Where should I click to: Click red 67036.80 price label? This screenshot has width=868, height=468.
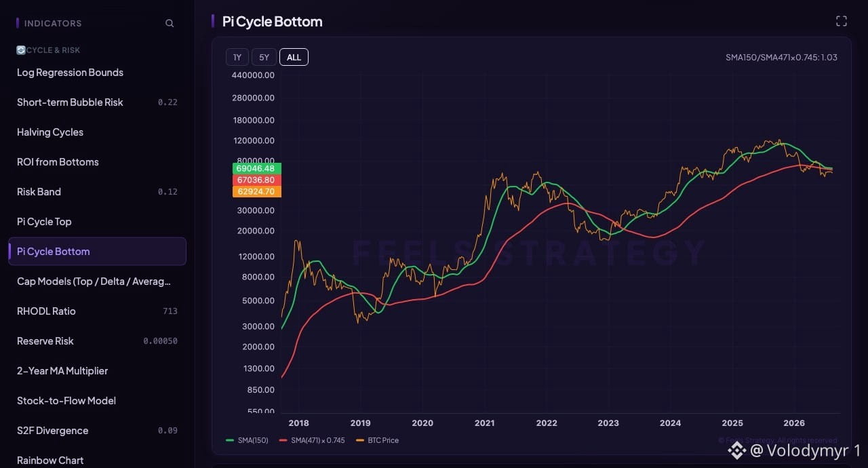tap(256, 180)
